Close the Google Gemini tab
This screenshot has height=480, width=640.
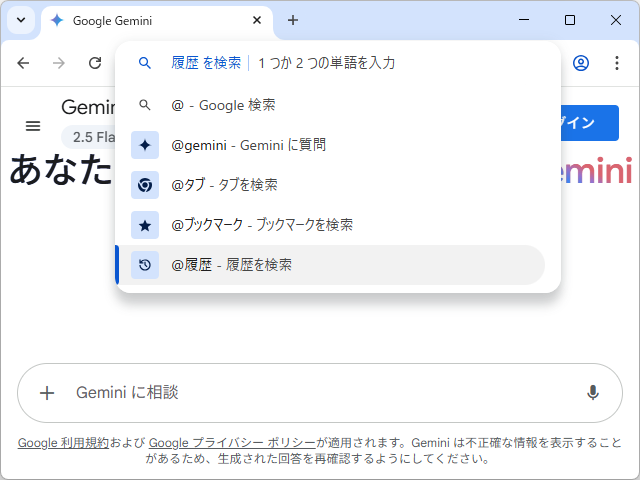(x=257, y=20)
